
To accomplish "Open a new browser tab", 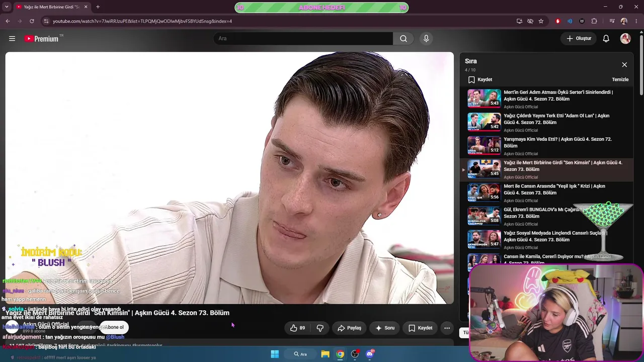I will (x=98, y=7).
